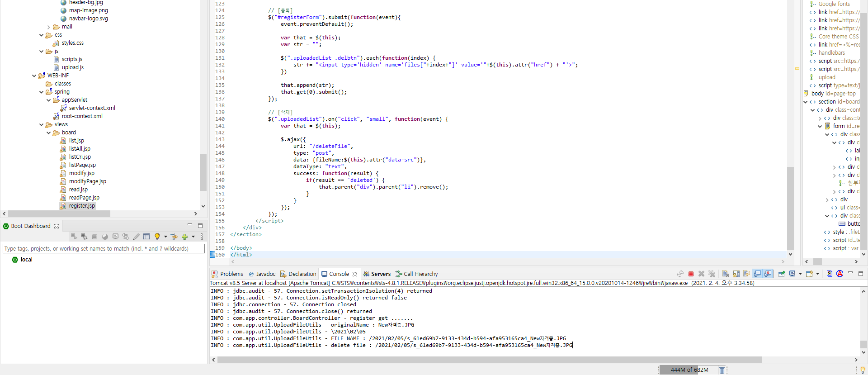Click Open Console icon

(x=809, y=274)
